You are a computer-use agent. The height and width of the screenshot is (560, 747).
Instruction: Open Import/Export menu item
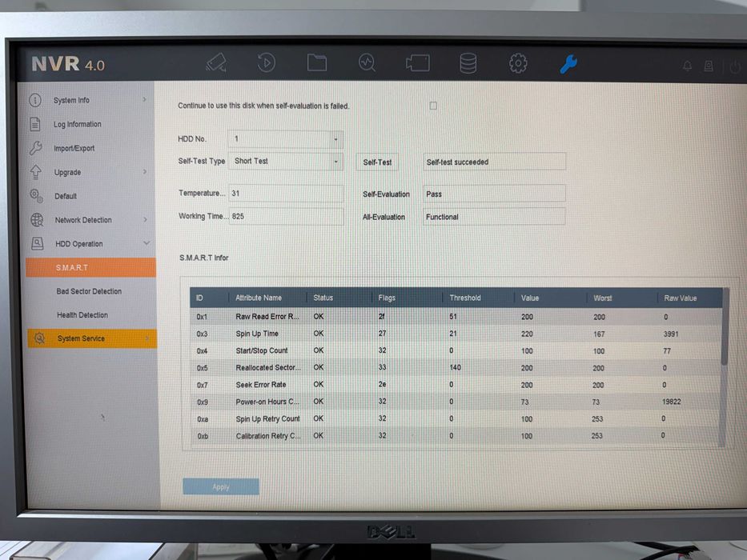[74, 148]
